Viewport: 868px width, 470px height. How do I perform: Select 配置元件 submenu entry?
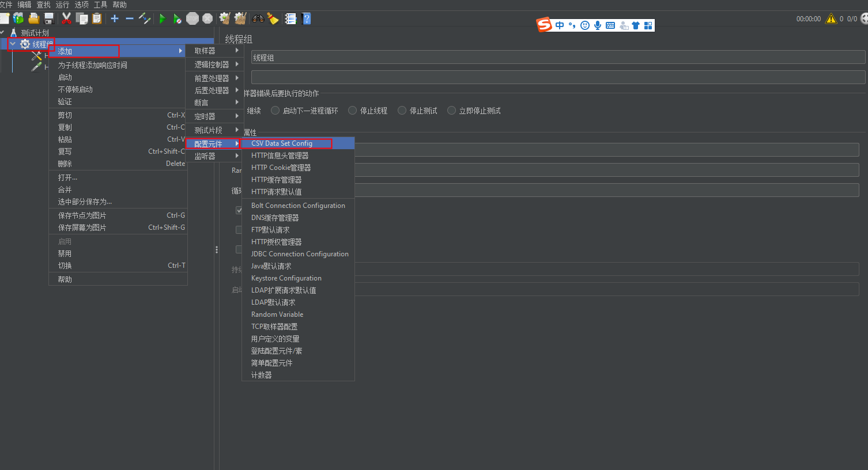(213, 143)
